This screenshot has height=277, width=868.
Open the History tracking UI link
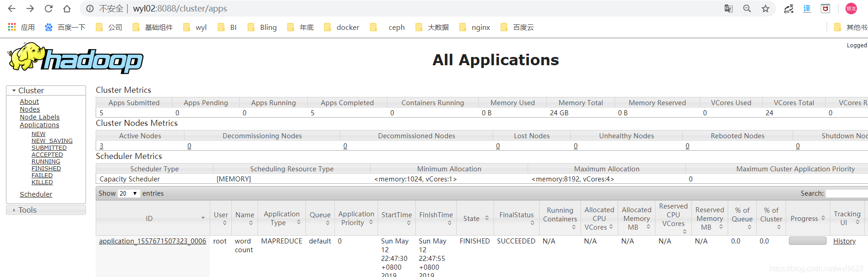pyautogui.click(x=845, y=241)
